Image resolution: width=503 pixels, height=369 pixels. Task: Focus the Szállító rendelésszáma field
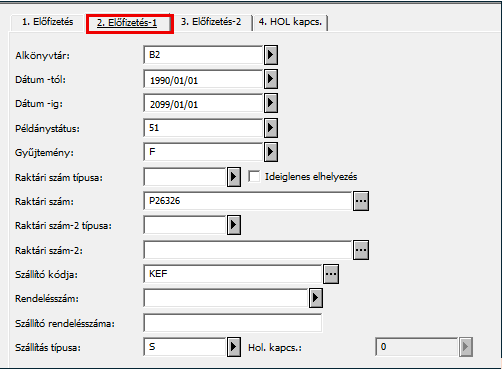[233, 323]
